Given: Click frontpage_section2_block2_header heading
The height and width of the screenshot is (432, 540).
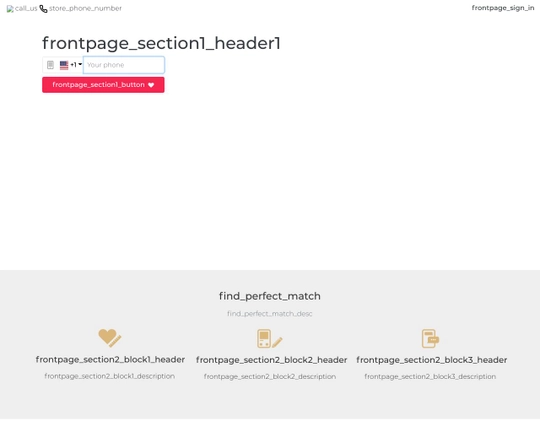Looking at the screenshot, I should coord(271,360).
